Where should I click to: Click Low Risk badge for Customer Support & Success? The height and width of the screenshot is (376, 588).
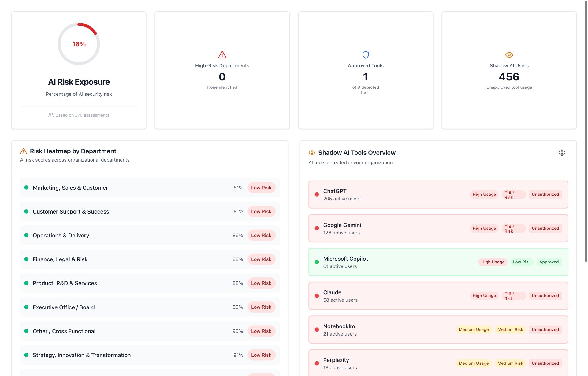click(x=261, y=211)
